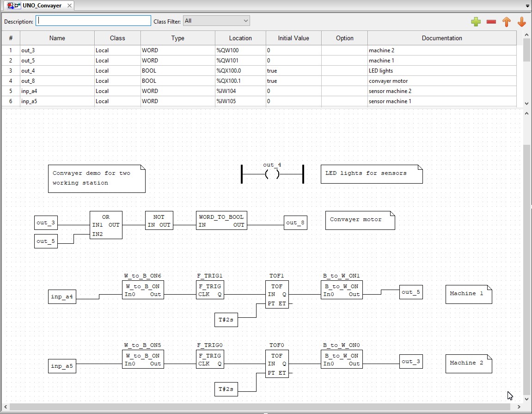Select the T#2s constant wired to TOF1

click(x=226, y=320)
